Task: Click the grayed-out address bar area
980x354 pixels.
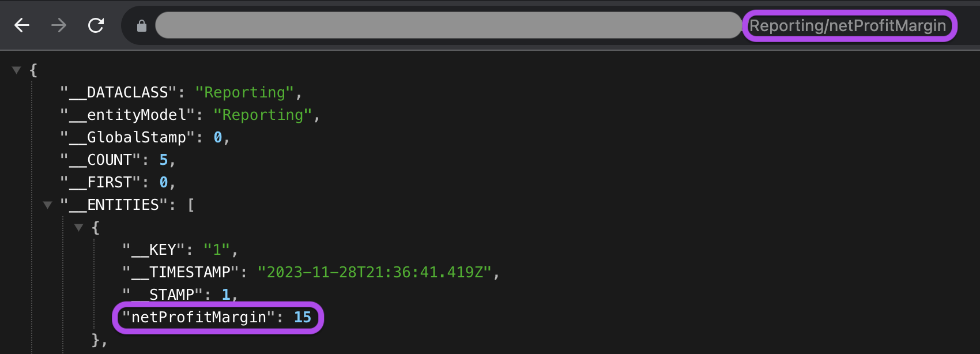Action: 448,25
